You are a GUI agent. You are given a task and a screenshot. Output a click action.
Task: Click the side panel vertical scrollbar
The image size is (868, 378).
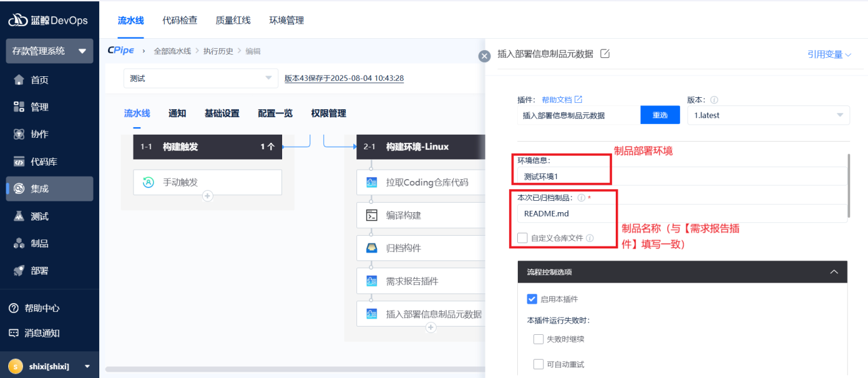(x=850, y=186)
